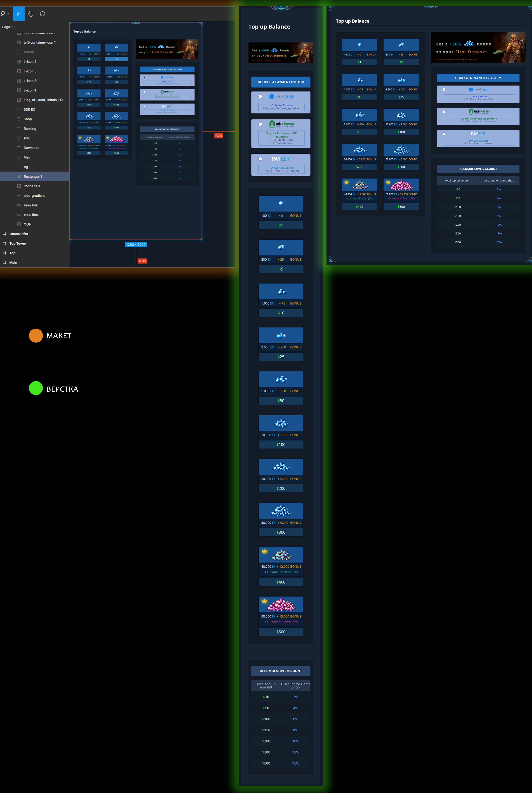Click the orange МАКЕТ legend dot

[36, 336]
